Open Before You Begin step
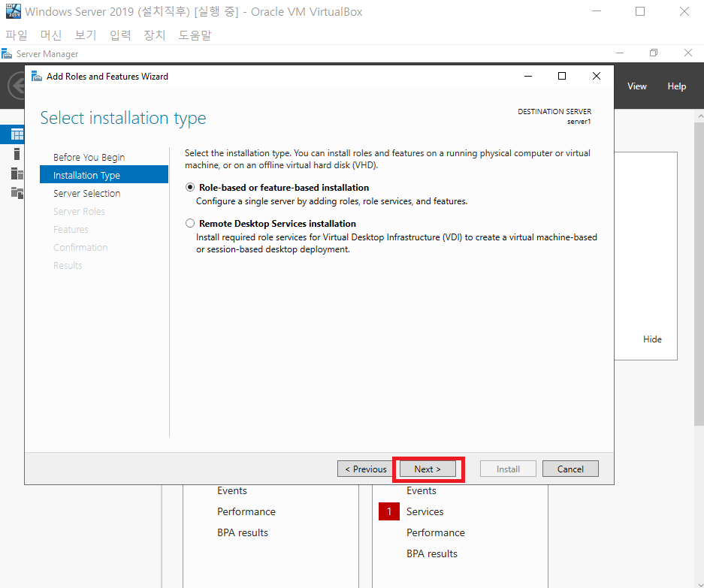The image size is (704, 588). point(89,157)
